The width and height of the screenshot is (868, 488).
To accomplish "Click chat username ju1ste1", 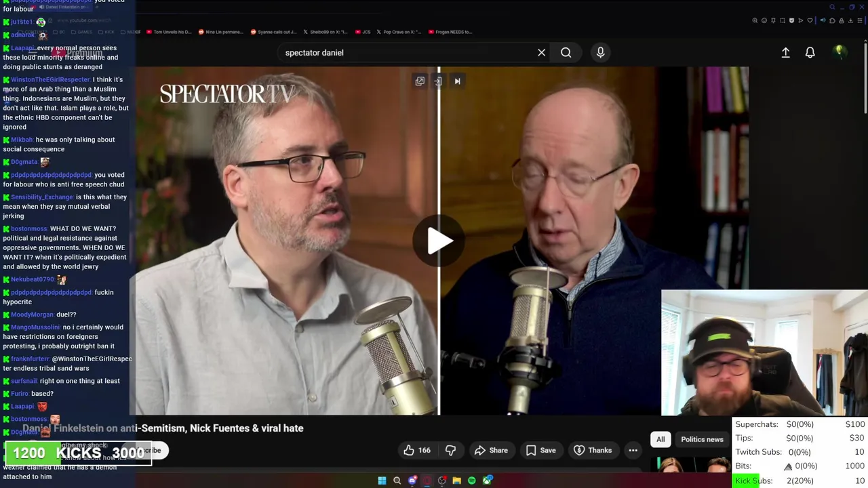I will (22, 22).
